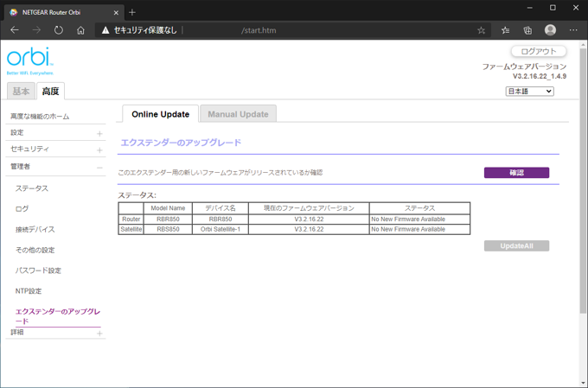This screenshot has height=388, width=588.
Task: Open the ログ sidebar item
Action: tap(22, 209)
